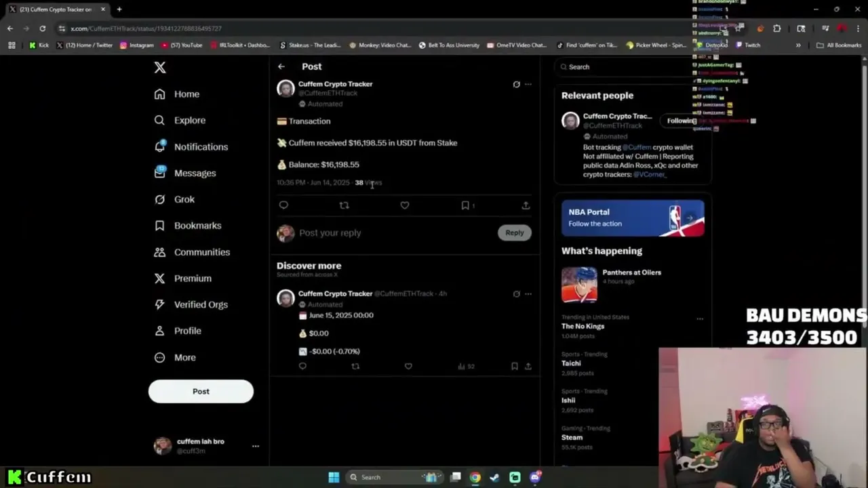Open the YouTube bookmark
Viewport: 868px width, 488px height.
pyautogui.click(x=182, y=45)
